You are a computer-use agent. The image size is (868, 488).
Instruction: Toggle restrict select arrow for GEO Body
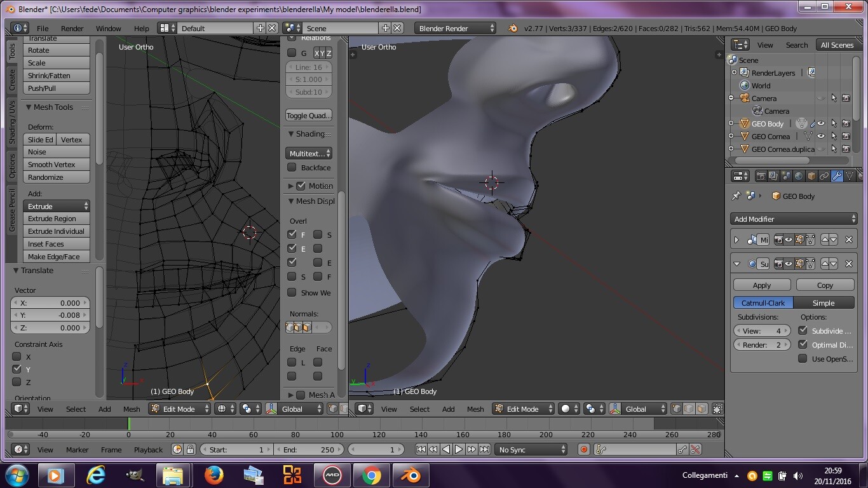pyautogui.click(x=834, y=124)
